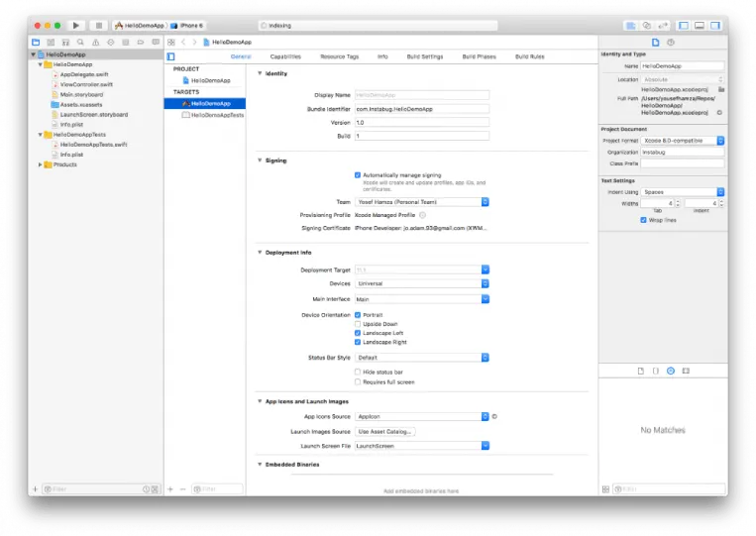The image size is (756, 536).
Task: Show the Quick Help inspector
Action: [671, 43]
